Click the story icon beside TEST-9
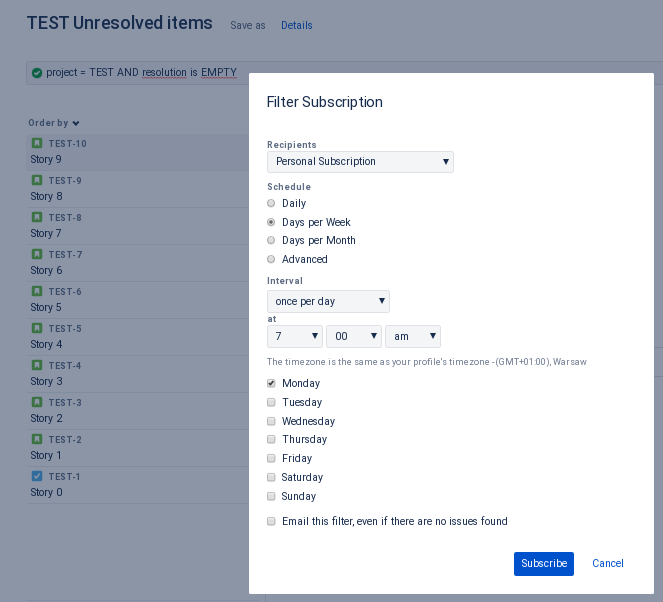663x602 pixels. point(37,180)
